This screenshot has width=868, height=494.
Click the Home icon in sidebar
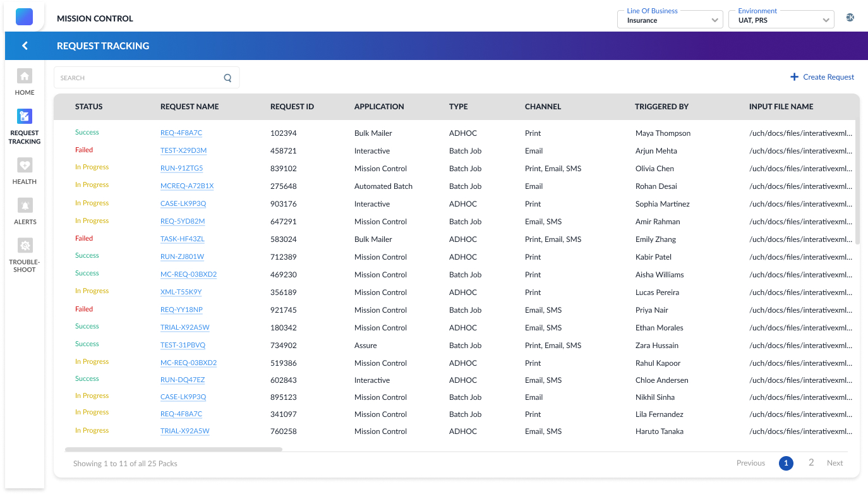(x=25, y=76)
